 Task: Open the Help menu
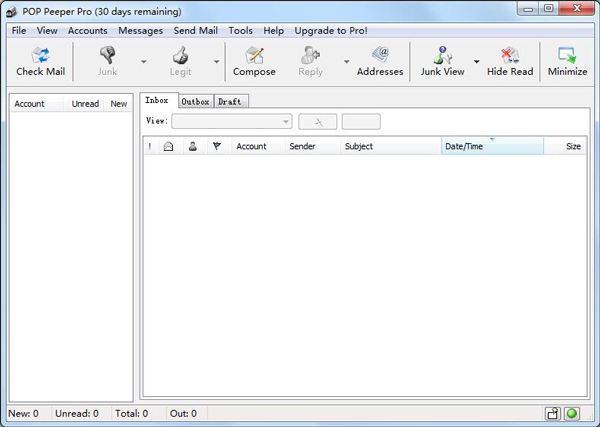click(273, 31)
